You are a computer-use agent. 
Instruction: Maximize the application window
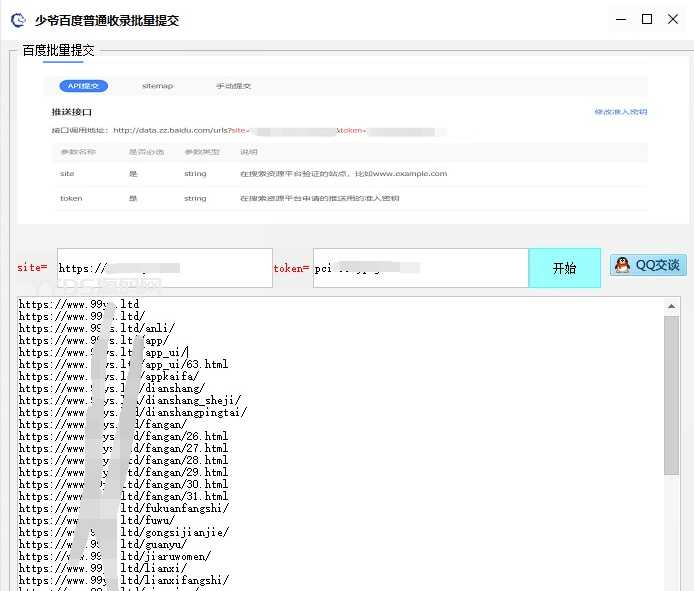coord(646,19)
